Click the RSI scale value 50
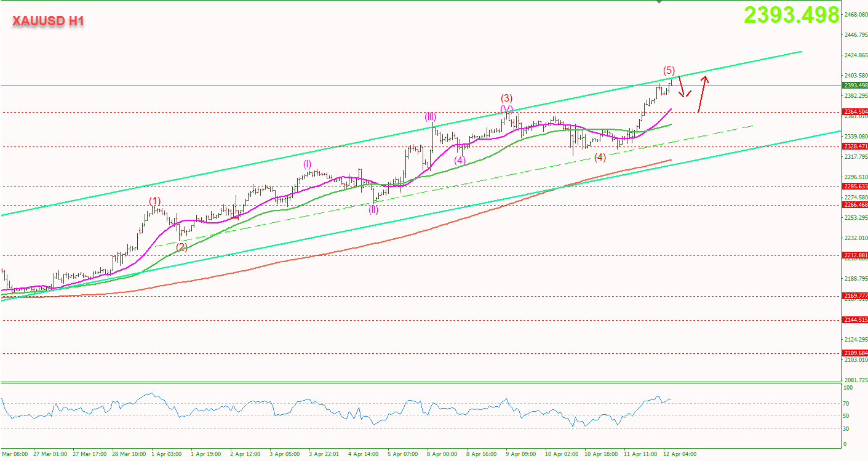The height and width of the screenshot is (461, 868). click(x=846, y=417)
